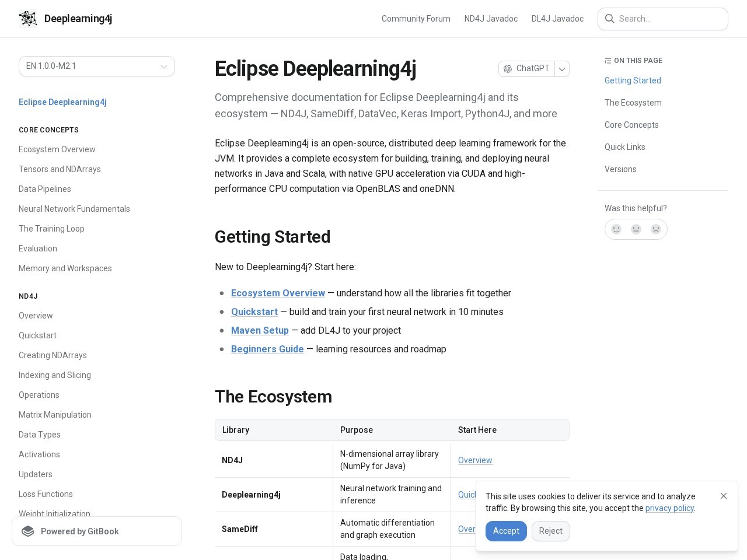Viewport: 747px width, 560px height.
Task: Open Loss Functions in sidebar
Action: [x=46, y=494]
